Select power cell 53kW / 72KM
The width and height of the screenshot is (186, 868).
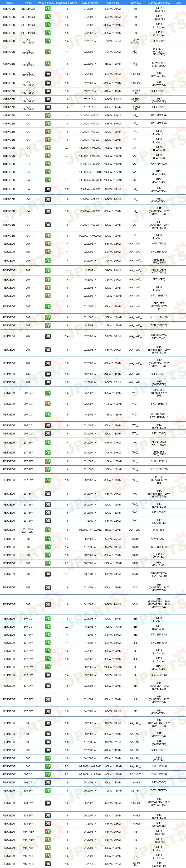click(113, 244)
